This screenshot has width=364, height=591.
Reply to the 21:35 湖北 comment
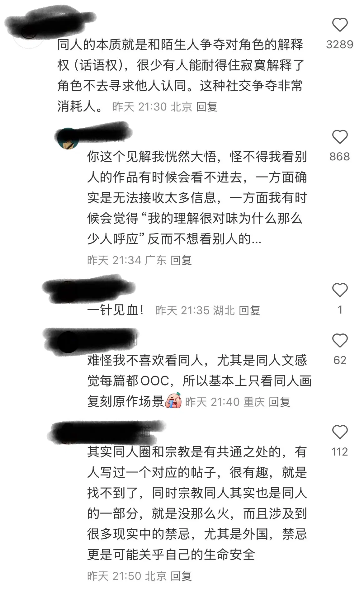point(249,310)
